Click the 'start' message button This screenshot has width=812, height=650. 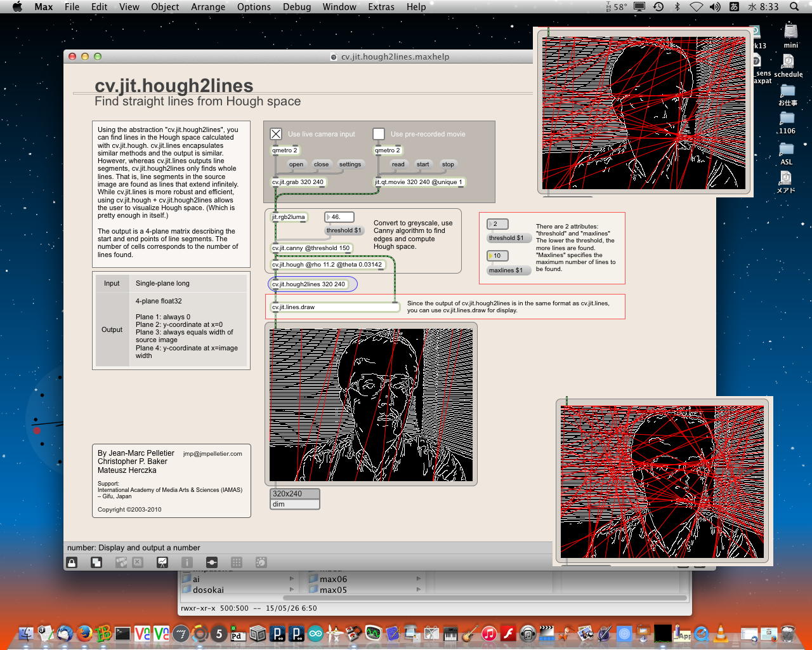tap(423, 164)
